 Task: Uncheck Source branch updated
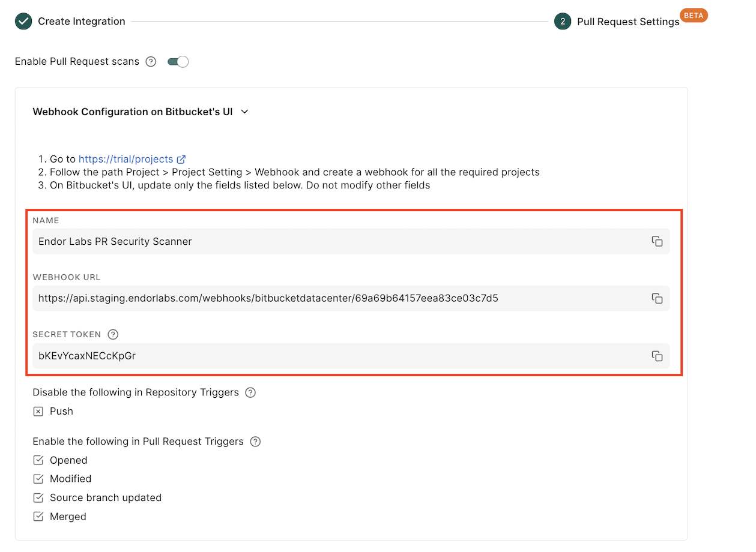click(38, 498)
